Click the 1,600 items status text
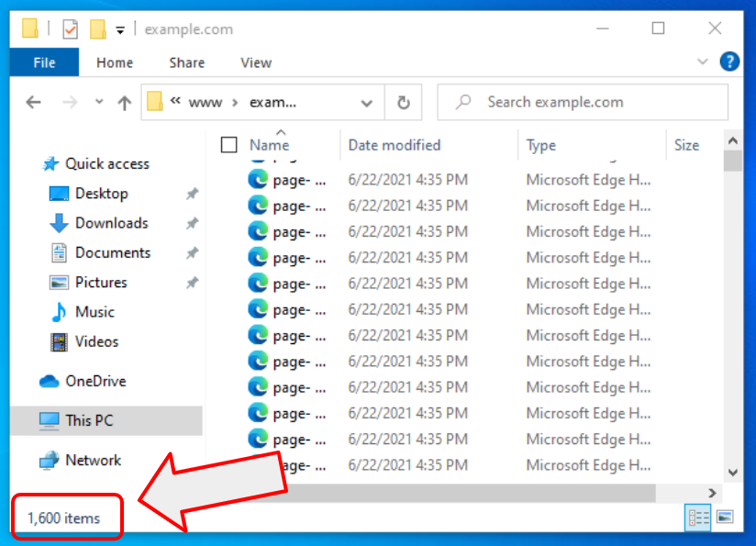 coord(63,518)
